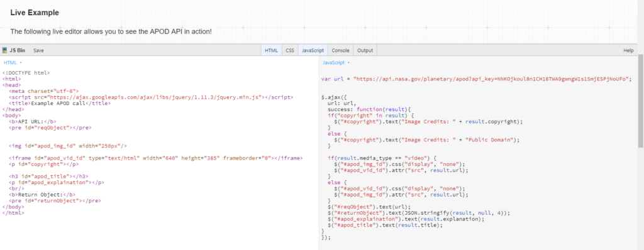Click the img id="apod_img_id" line
The image size is (644, 250).
click(x=67, y=146)
